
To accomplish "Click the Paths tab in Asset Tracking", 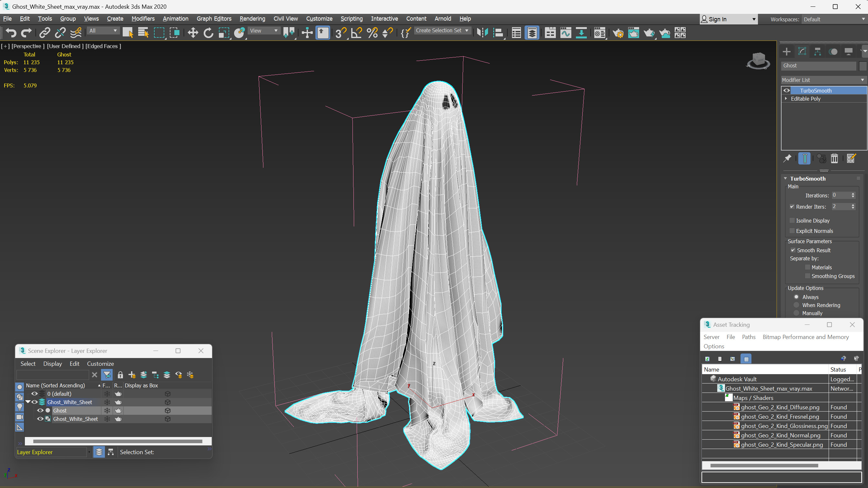I will [x=749, y=337].
